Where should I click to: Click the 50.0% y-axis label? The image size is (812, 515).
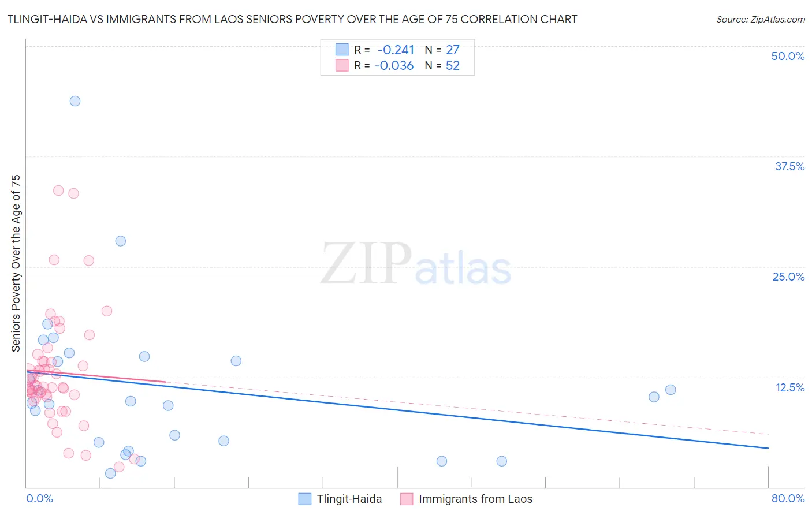pos(788,56)
